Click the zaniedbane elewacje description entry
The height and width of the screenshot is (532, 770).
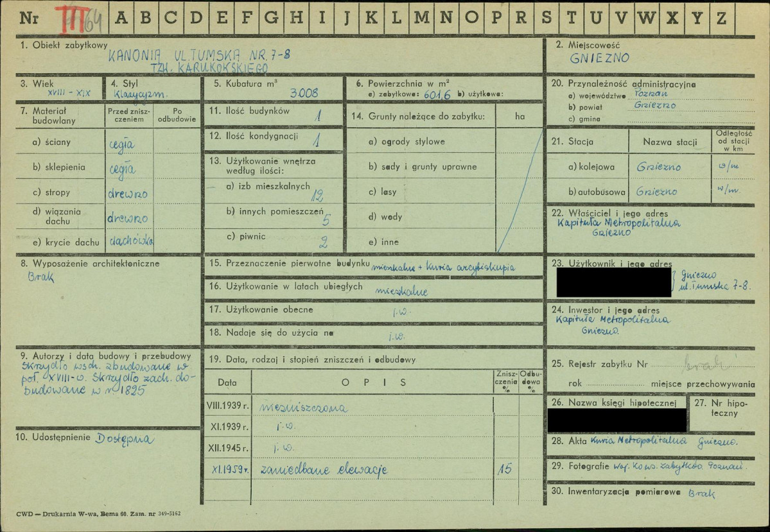(324, 470)
